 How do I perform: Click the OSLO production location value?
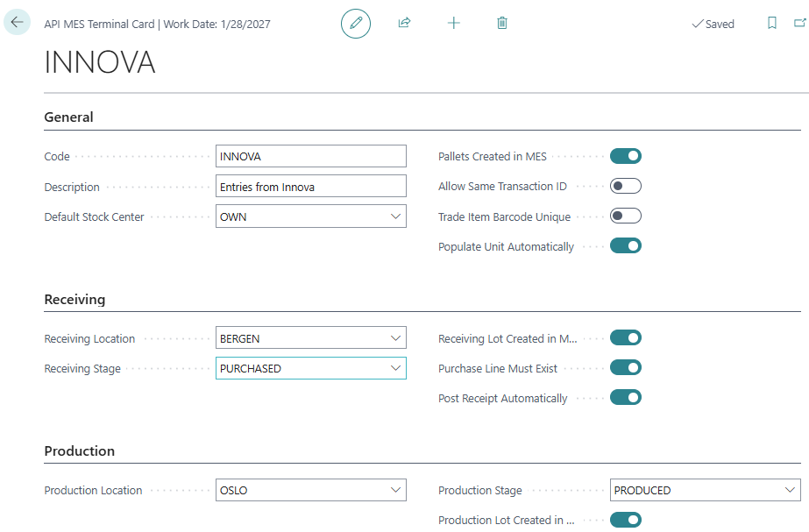pyautogui.click(x=234, y=490)
